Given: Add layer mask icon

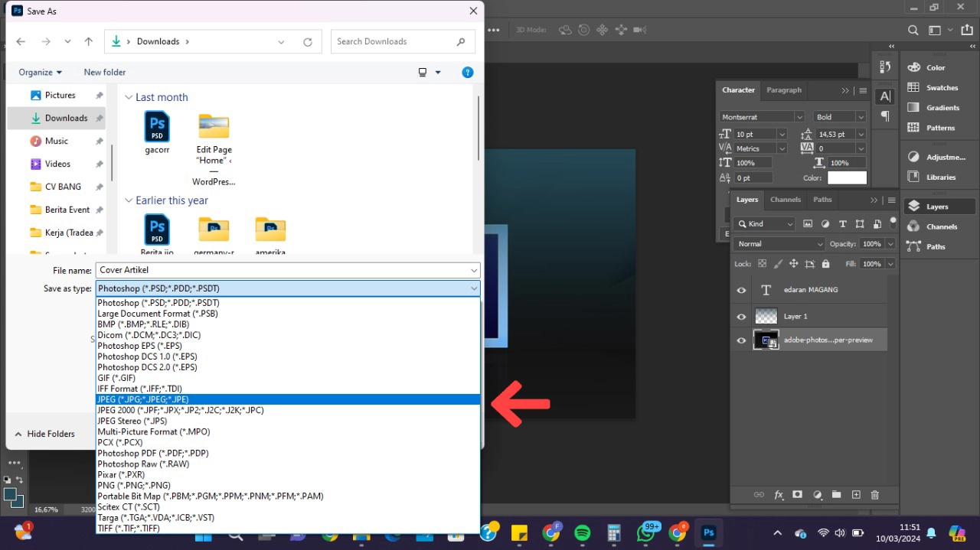Looking at the screenshot, I should point(797,495).
